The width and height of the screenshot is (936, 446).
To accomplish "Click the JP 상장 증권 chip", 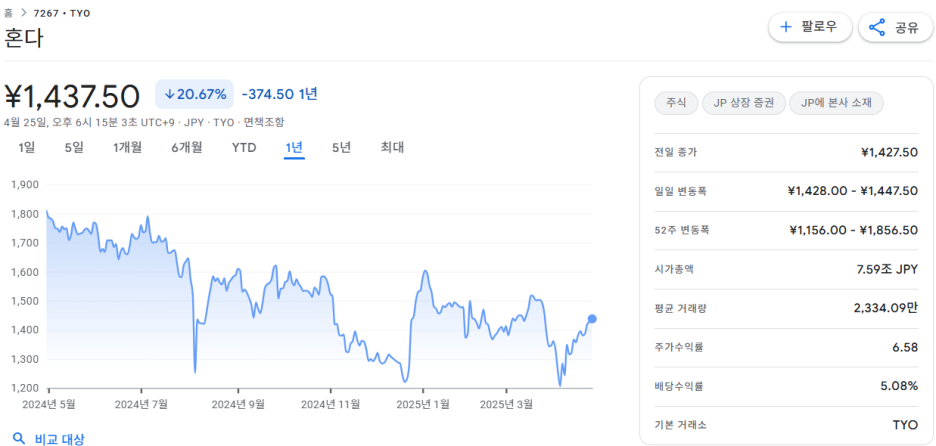I will pyautogui.click(x=743, y=103).
